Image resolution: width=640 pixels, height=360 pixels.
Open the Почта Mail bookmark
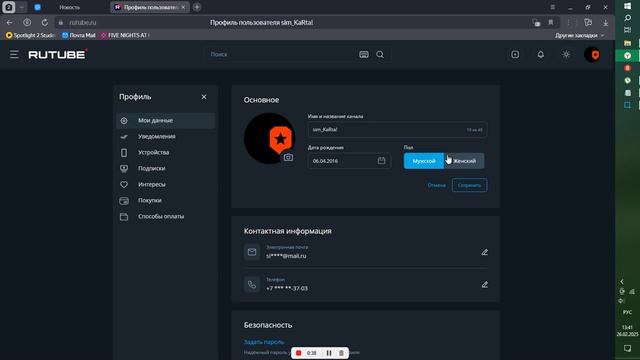[x=78, y=36]
